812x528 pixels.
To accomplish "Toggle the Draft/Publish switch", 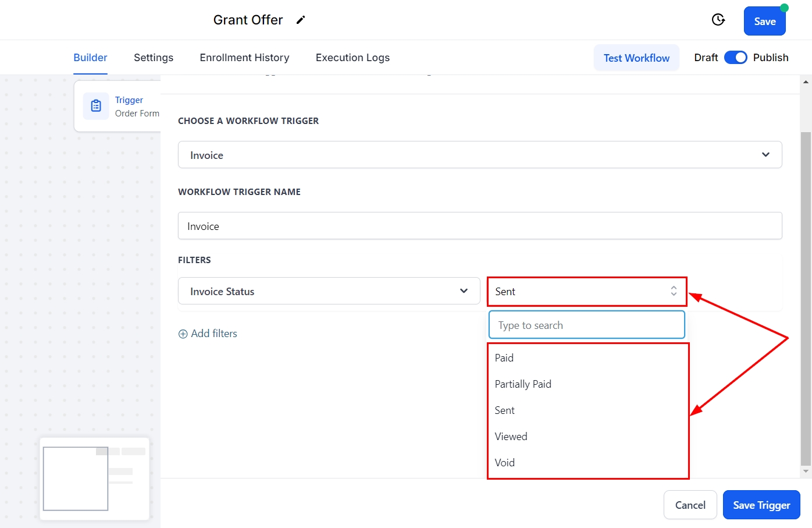I will (735, 58).
